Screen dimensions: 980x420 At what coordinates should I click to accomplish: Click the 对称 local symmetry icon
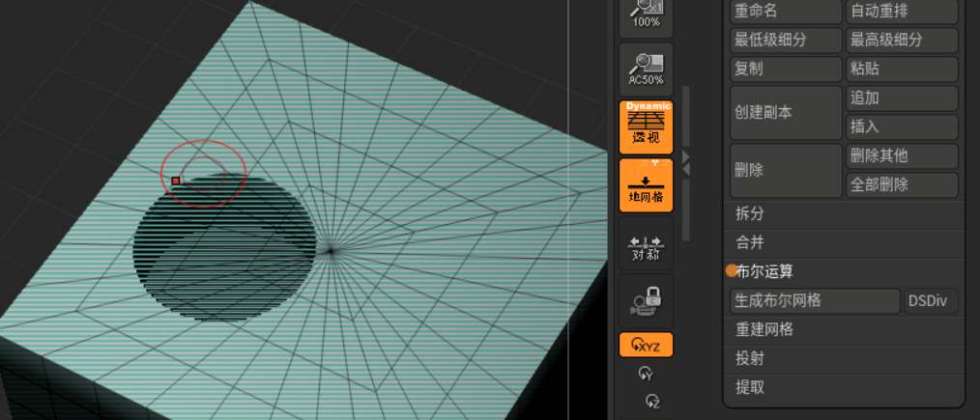coord(646,243)
